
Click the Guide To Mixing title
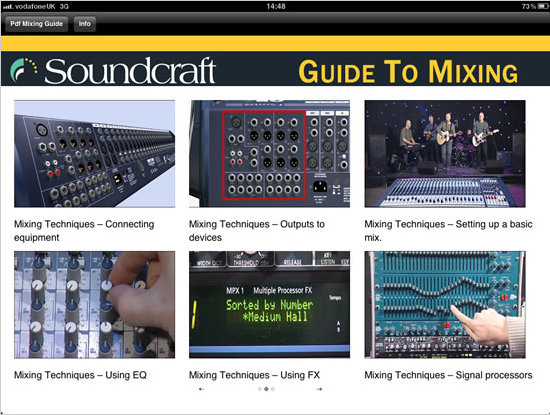pos(408,72)
